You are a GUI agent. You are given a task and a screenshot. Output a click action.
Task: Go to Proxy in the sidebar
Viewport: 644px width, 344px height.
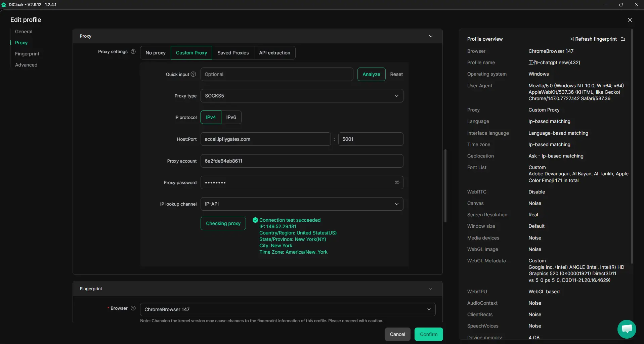pos(21,43)
